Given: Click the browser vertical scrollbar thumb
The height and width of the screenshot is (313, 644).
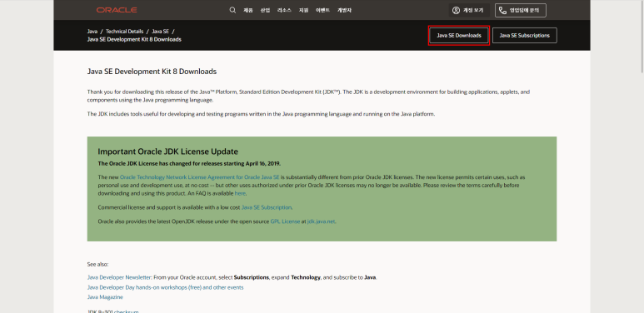Looking at the screenshot, I should coord(642,36).
